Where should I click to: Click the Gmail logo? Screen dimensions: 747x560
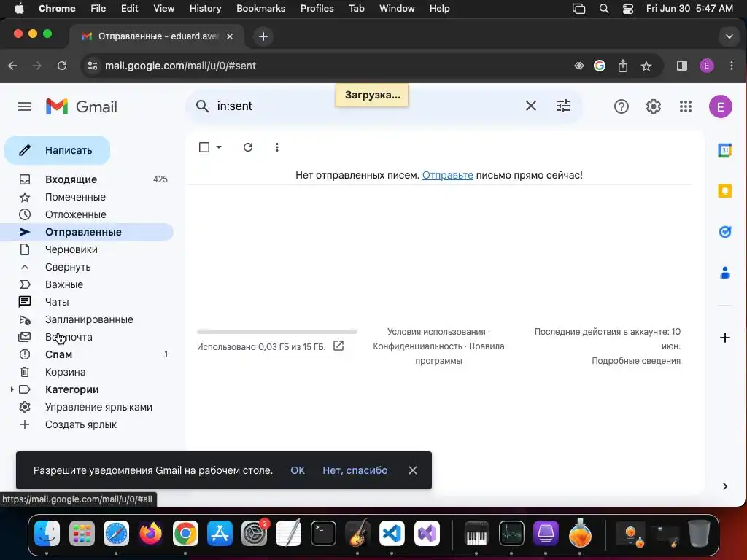pos(82,106)
